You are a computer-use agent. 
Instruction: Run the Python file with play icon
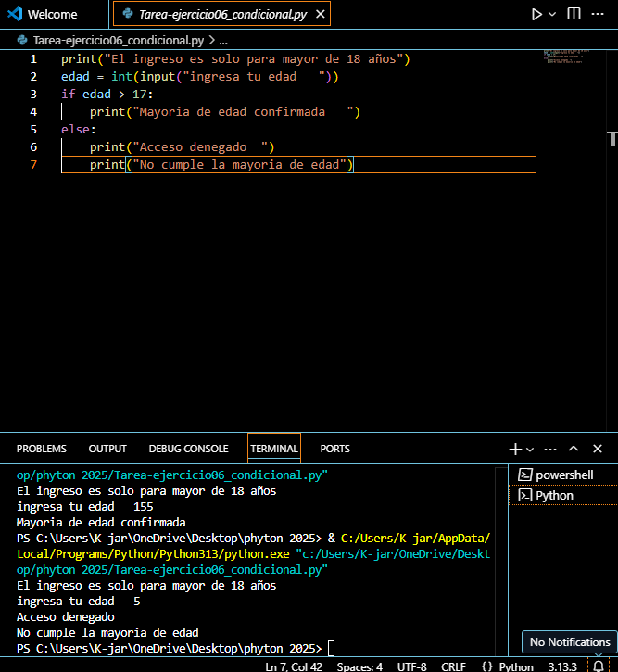pyautogui.click(x=536, y=14)
